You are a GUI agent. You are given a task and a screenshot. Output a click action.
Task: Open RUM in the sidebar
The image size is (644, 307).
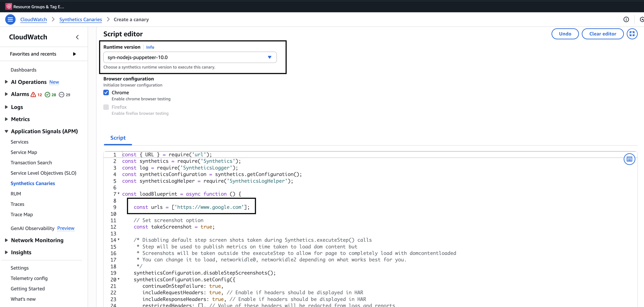[x=16, y=194]
